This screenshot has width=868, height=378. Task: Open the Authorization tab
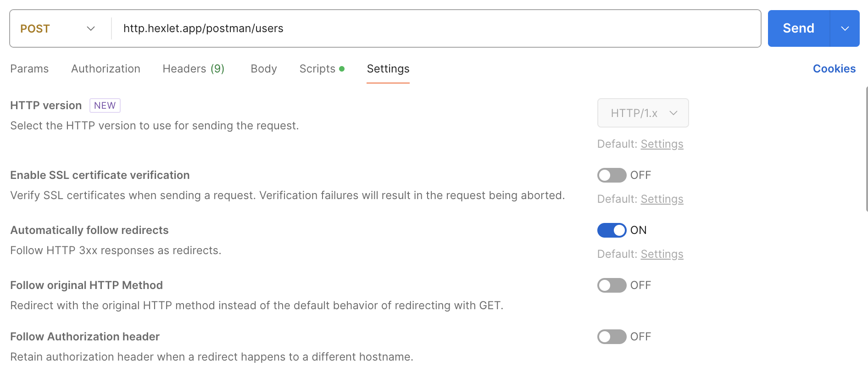pyautogui.click(x=106, y=69)
